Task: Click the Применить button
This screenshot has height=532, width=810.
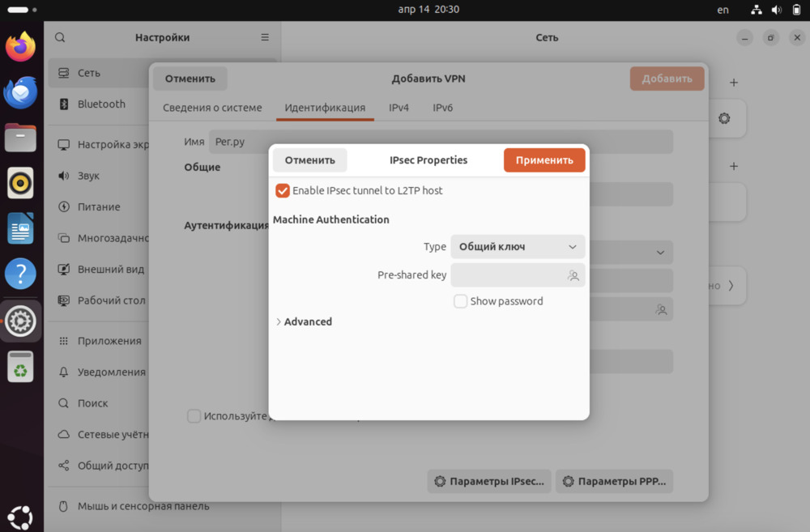Action: (x=544, y=160)
